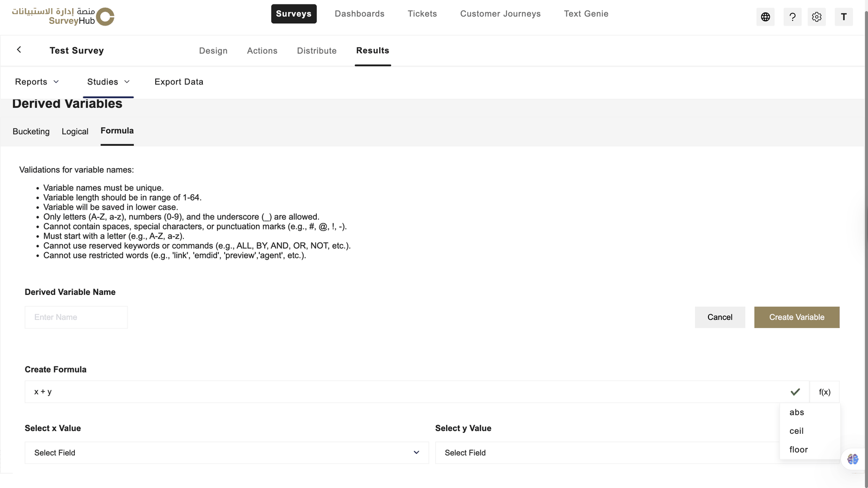The image size is (868, 488).
Task: Switch to Customer Journeys
Action: click(x=500, y=14)
